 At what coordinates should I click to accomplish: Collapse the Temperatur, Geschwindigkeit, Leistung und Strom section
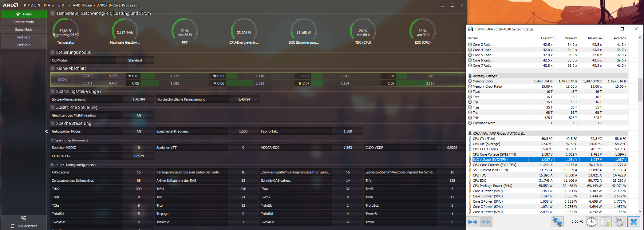pos(53,13)
